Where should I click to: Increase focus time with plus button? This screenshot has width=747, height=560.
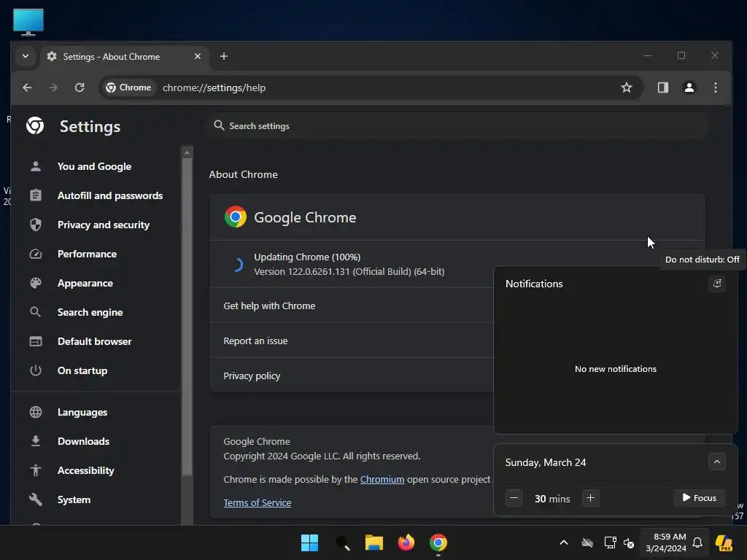coord(590,498)
